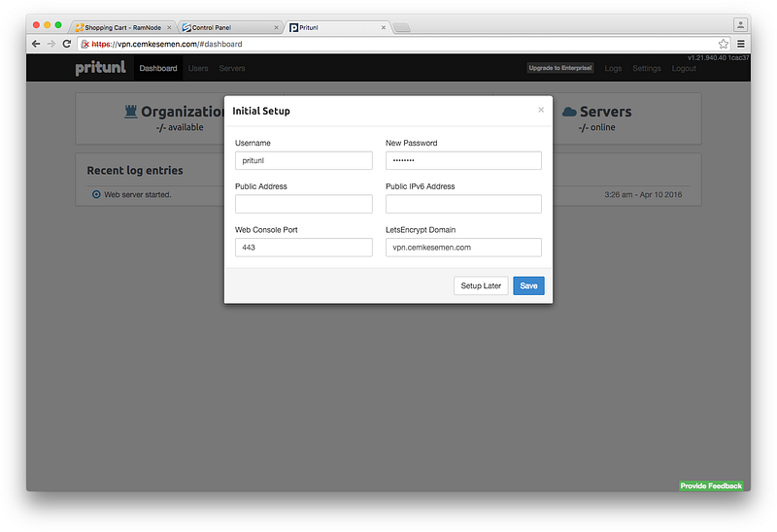Viewport: 777px width, 532px height.
Task: Click the Provide Feedback button
Action: click(x=711, y=486)
